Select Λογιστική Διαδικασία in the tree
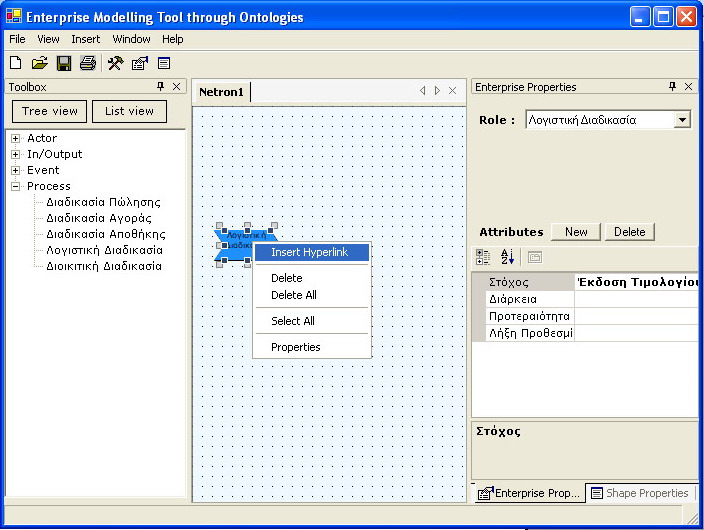The width and height of the screenshot is (704, 530). pos(104,250)
